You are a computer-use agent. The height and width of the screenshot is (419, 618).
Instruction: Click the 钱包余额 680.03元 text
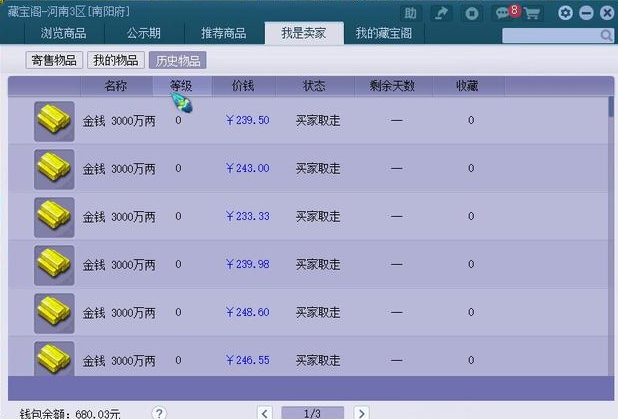coord(70,413)
